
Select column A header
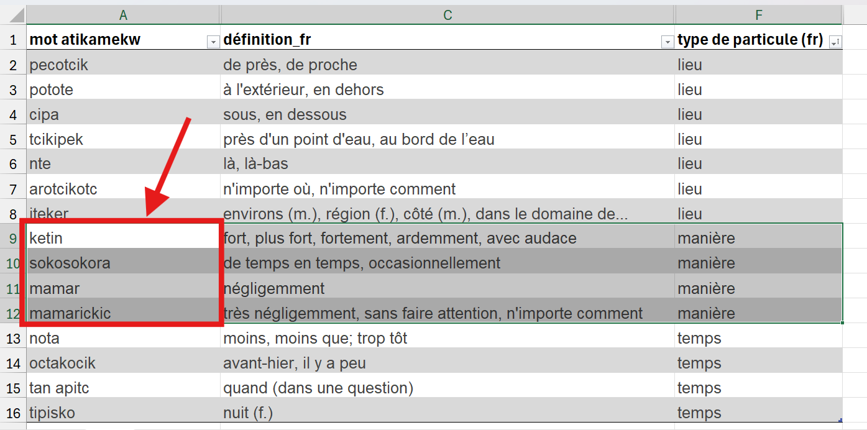coord(123,15)
